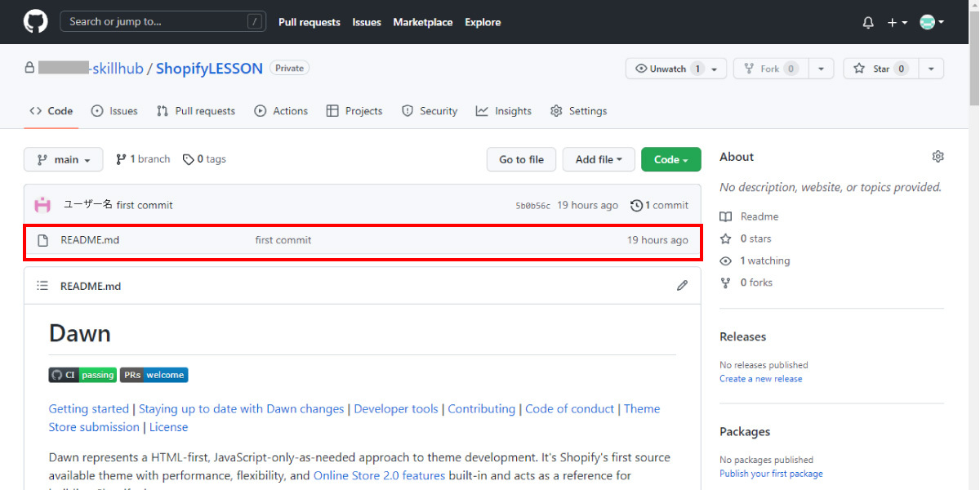Open the user avatar menu
Image resolution: width=980 pixels, height=490 pixels.
click(x=932, y=22)
